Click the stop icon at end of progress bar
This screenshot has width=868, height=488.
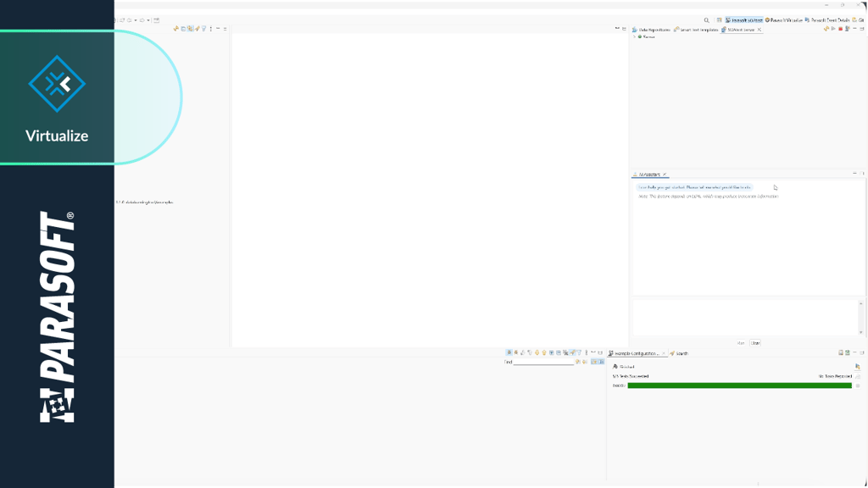[858, 385]
